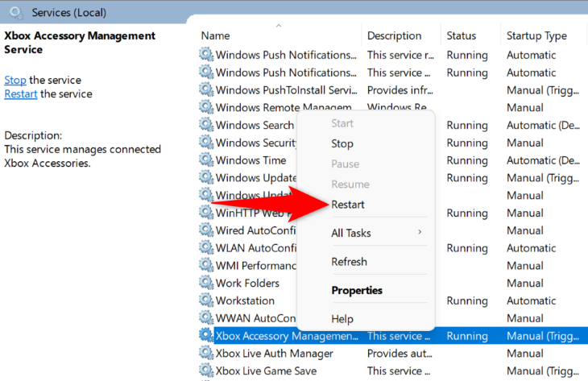
Task: Click gear icon beside Windows Search
Action: tap(206, 125)
